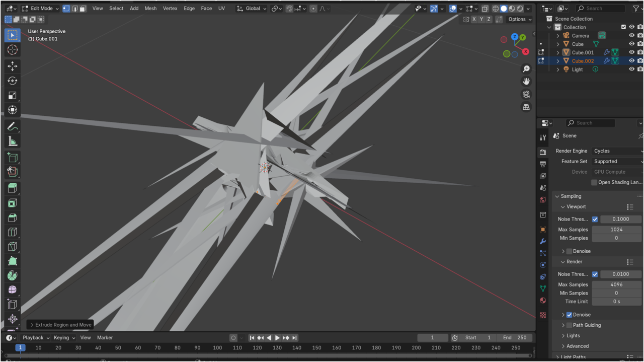Open the Render Engine dropdown
The width and height of the screenshot is (644, 362).
[x=617, y=151]
